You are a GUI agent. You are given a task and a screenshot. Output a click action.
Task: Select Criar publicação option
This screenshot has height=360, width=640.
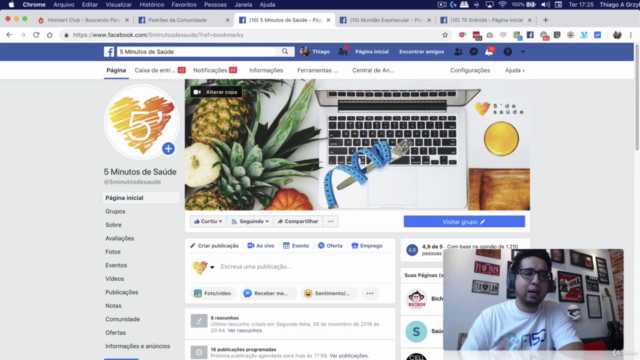(214, 246)
